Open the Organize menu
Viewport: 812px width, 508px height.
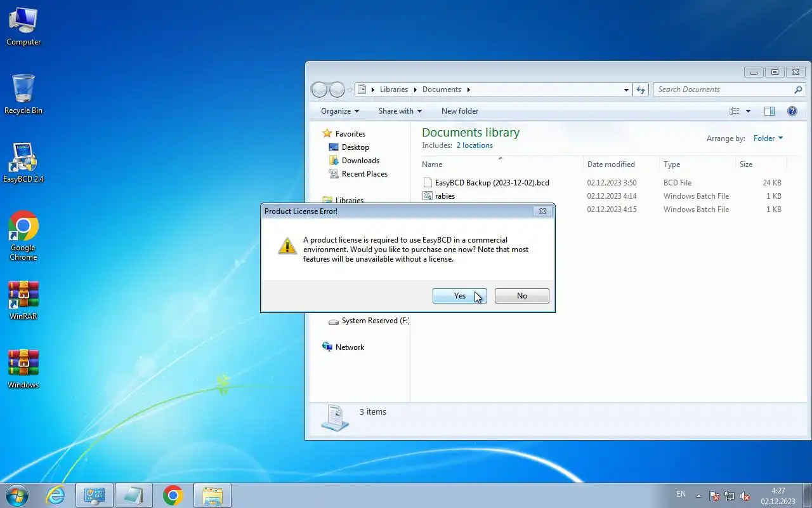[x=340, y=111]
